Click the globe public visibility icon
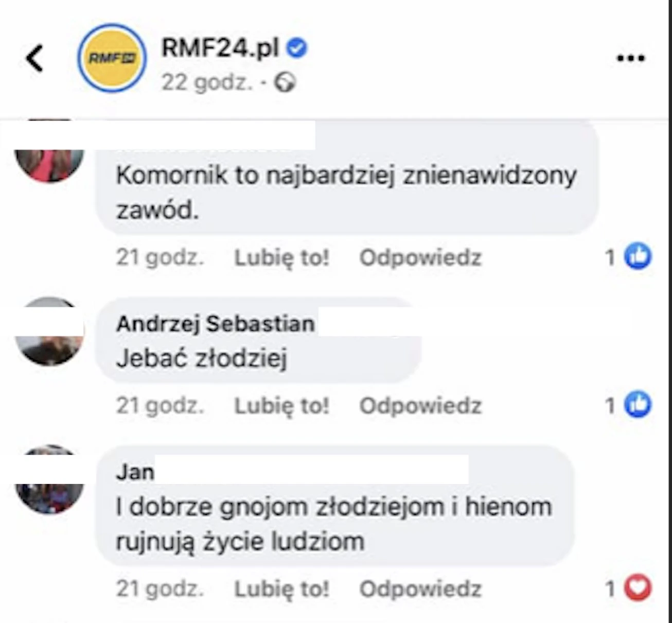The image size is (672, 623). point(285,82)
